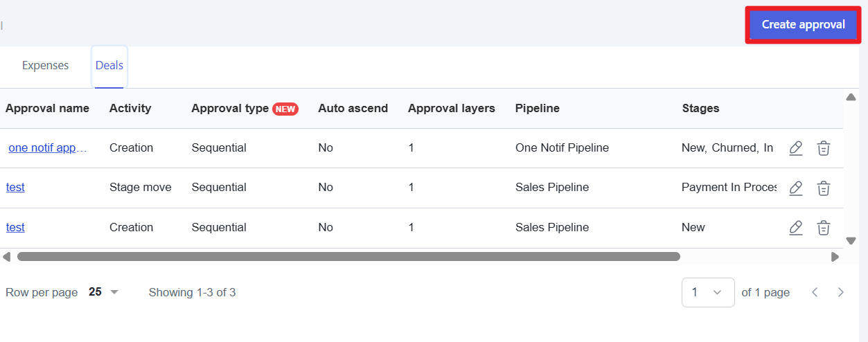
Task: Expand the page number selector
Action: point(707,292)
